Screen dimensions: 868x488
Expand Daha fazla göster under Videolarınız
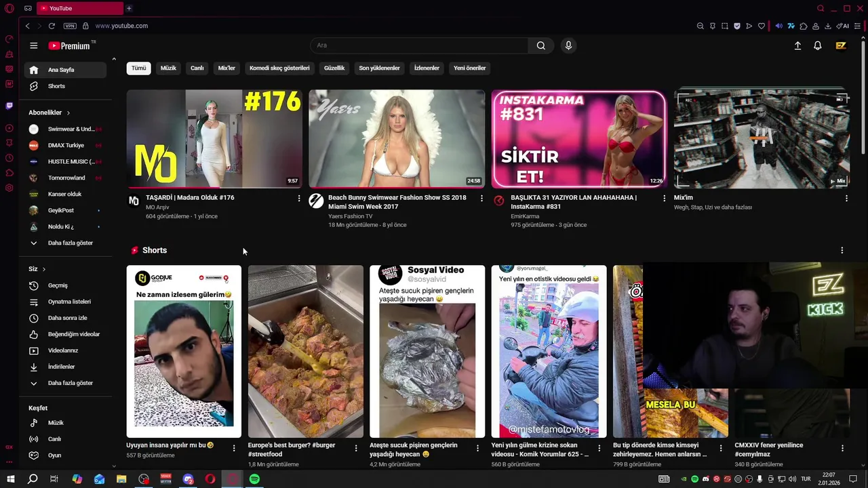click(65, 383)
